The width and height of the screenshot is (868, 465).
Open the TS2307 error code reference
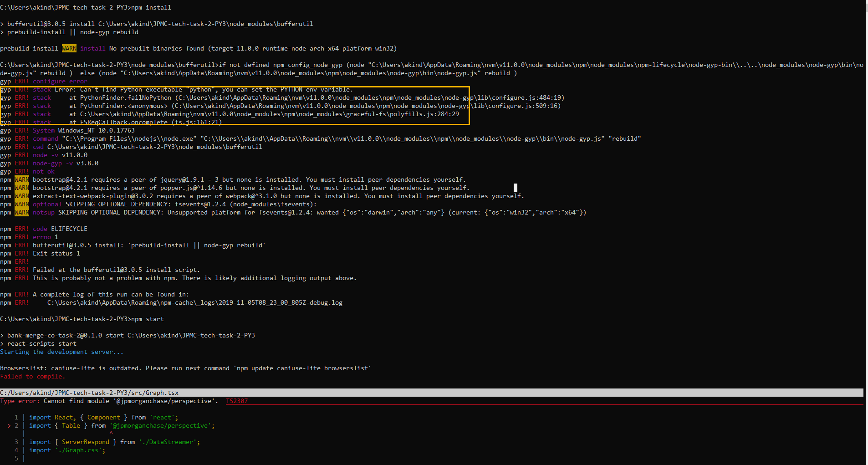click(236, 401)
